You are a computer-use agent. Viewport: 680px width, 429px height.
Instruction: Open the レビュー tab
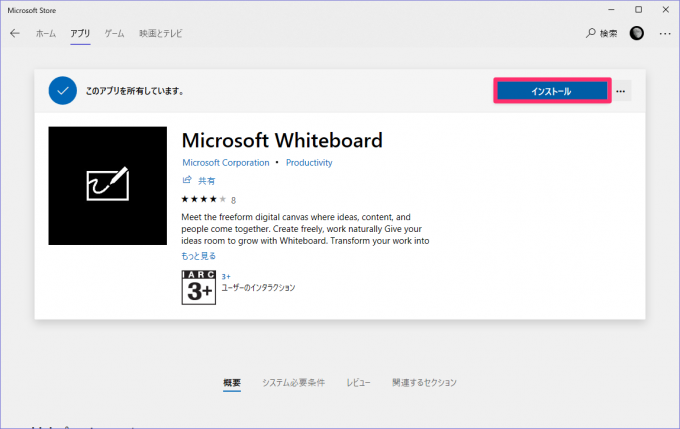click(358, 383)
